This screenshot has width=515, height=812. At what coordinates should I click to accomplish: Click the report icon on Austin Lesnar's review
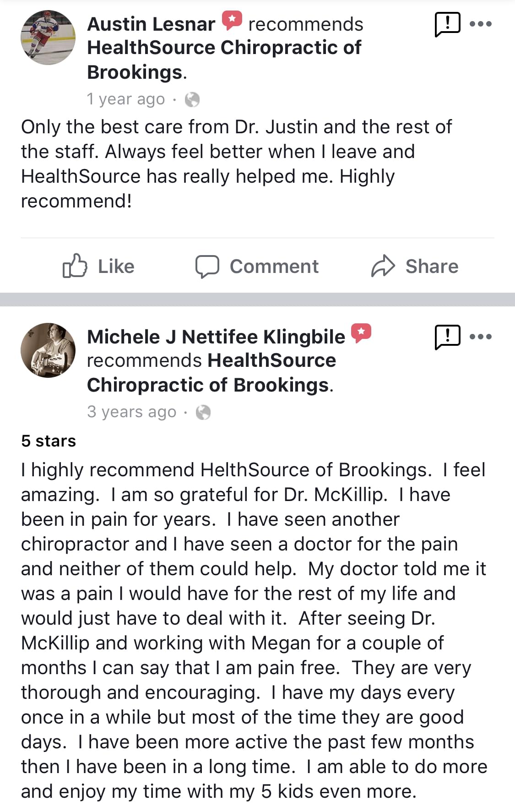click(x=447, y=24)
